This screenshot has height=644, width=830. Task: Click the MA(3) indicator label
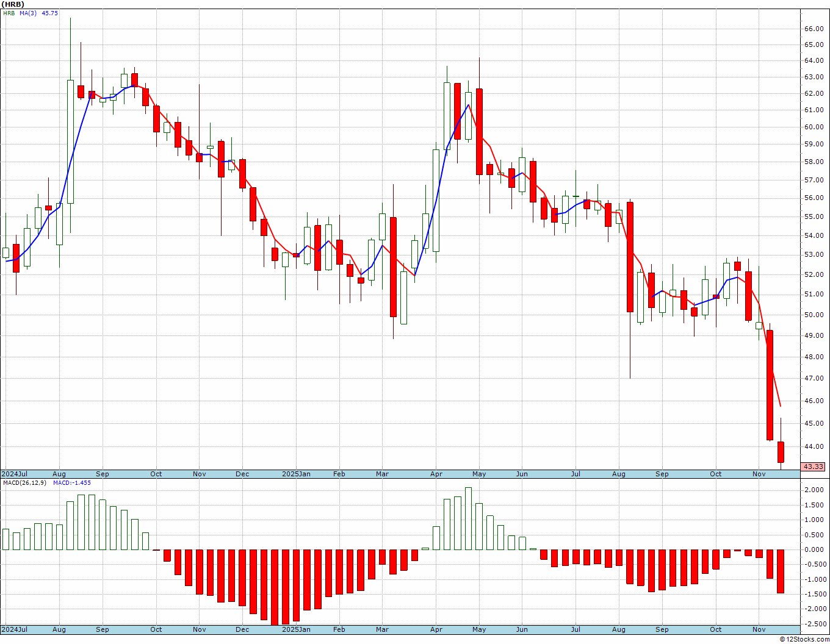click(x=28, y=13)
